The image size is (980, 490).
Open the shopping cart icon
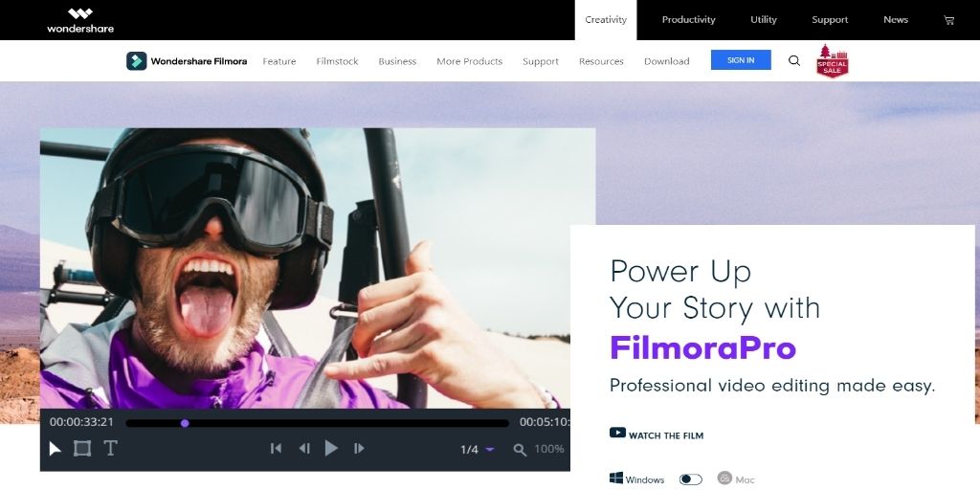click(x=948, y=20)
